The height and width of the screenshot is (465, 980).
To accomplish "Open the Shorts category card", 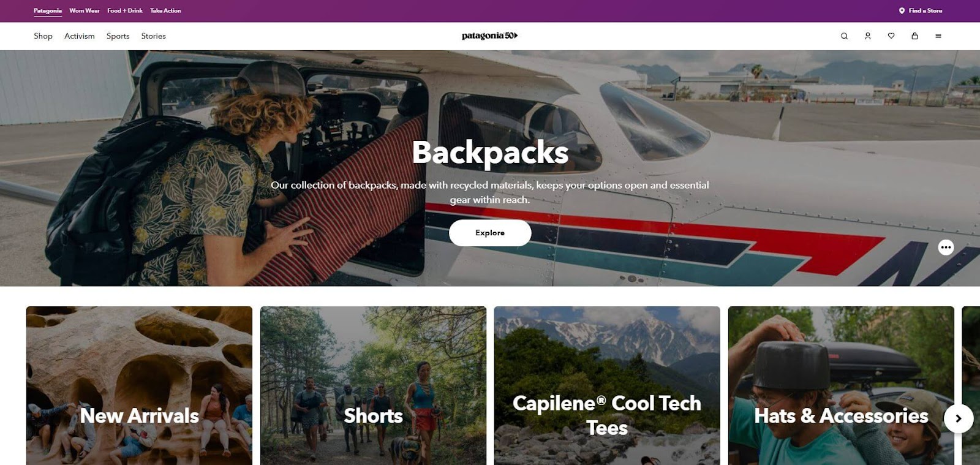I will [x=373, y=386].
